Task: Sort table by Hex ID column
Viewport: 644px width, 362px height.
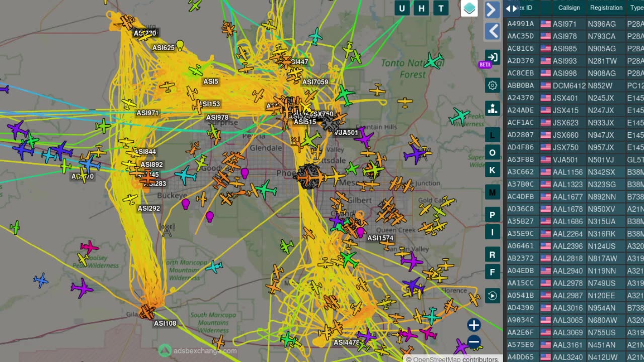Action: point(525,8)
